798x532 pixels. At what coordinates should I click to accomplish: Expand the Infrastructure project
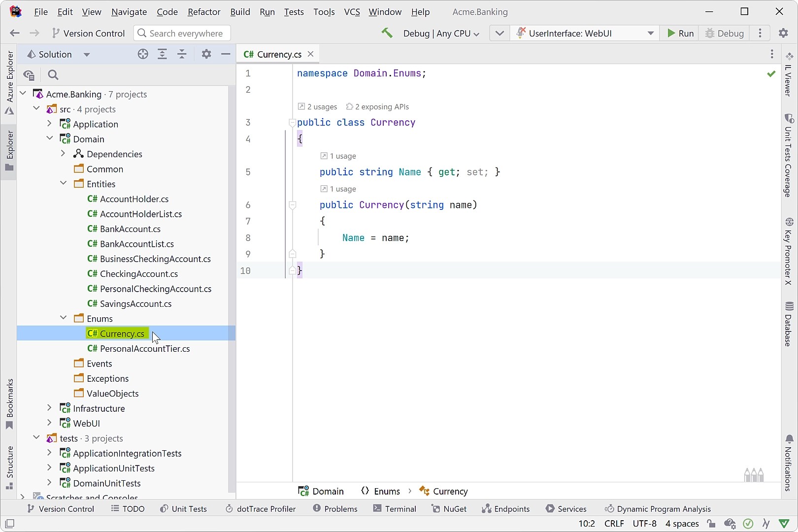point(49,408)
